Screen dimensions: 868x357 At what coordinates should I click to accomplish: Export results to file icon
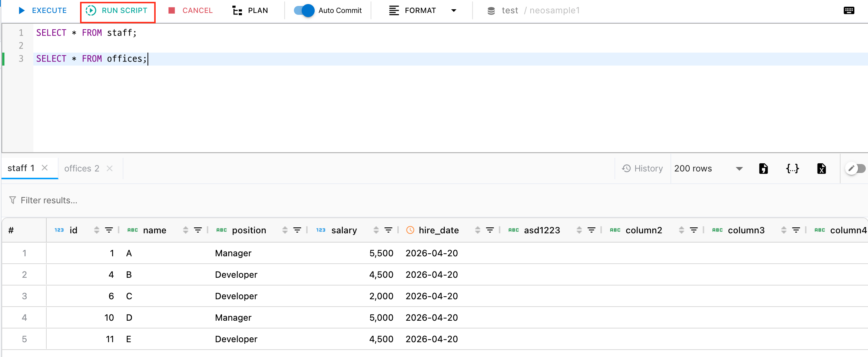pyautogui.click(x=763, y=169)
